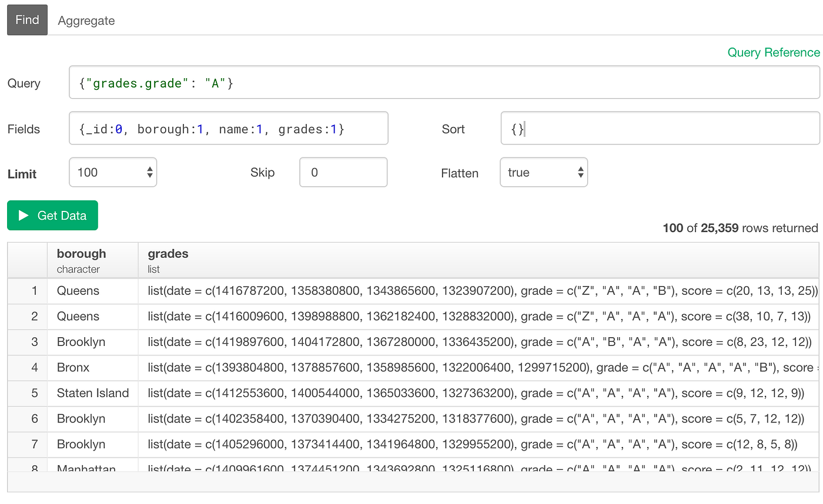
Task: Select the Find tab
Action: point(26,19)
